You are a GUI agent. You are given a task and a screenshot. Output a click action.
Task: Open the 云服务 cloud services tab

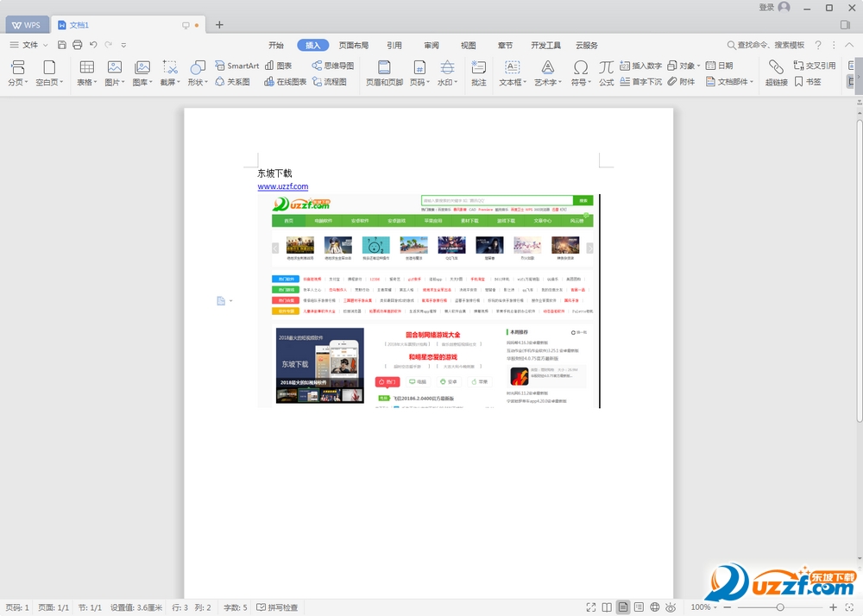pyautogui.click(x=587, y=45)
